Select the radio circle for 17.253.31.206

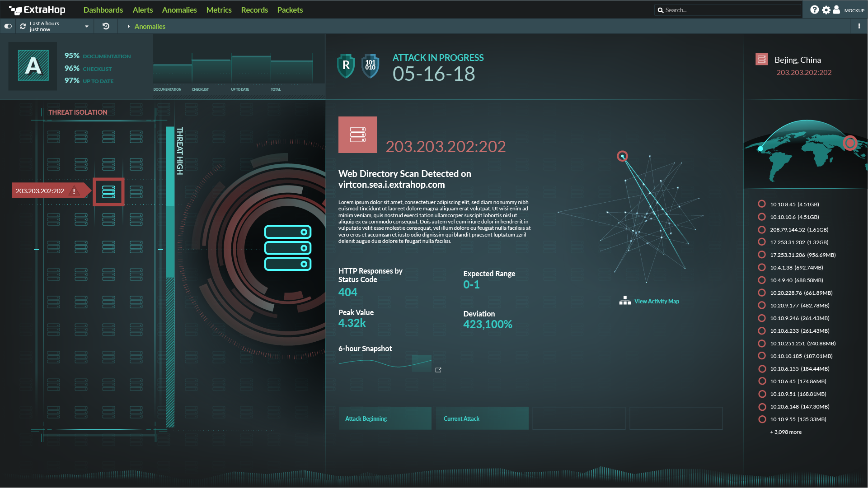(x=762, y=255)
